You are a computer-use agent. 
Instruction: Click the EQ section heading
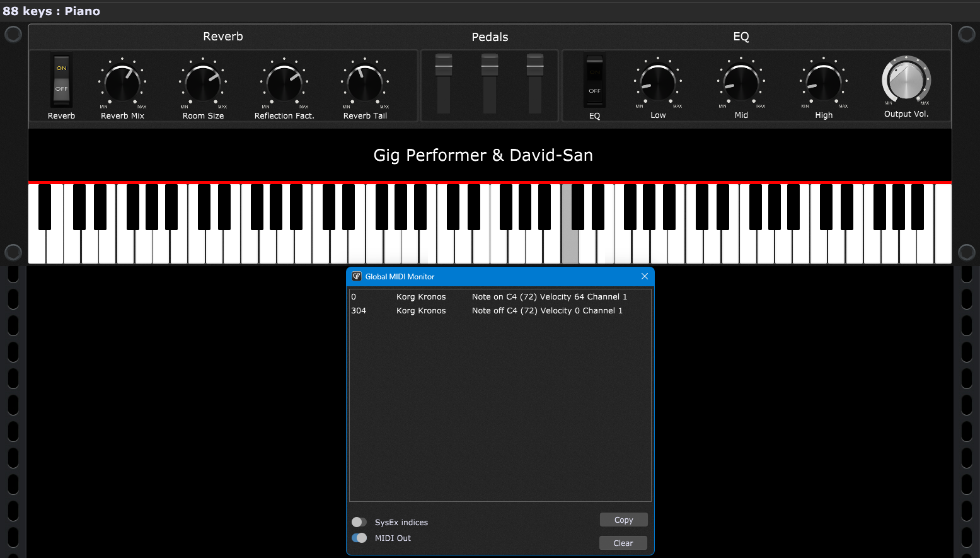point(741,37)
